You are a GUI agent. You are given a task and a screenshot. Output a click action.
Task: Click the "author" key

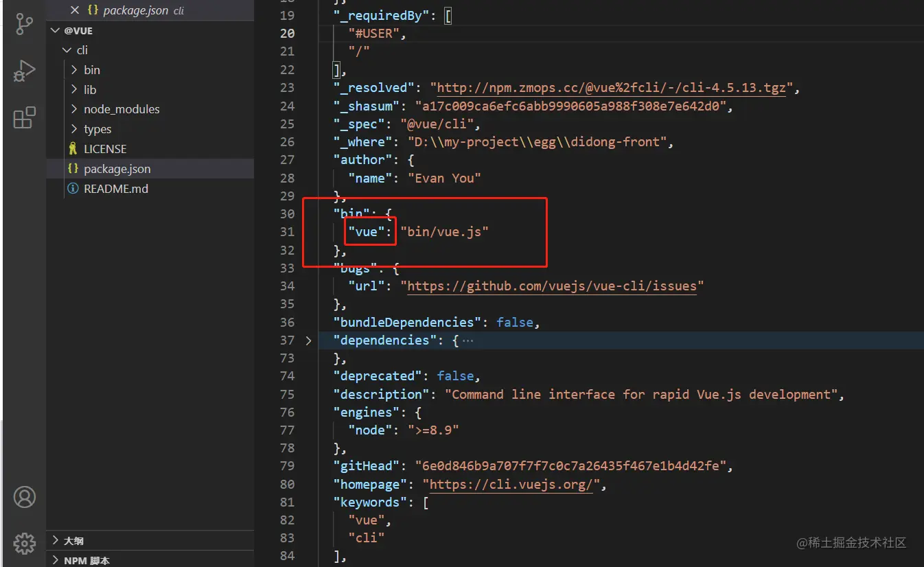pos(362,159)
